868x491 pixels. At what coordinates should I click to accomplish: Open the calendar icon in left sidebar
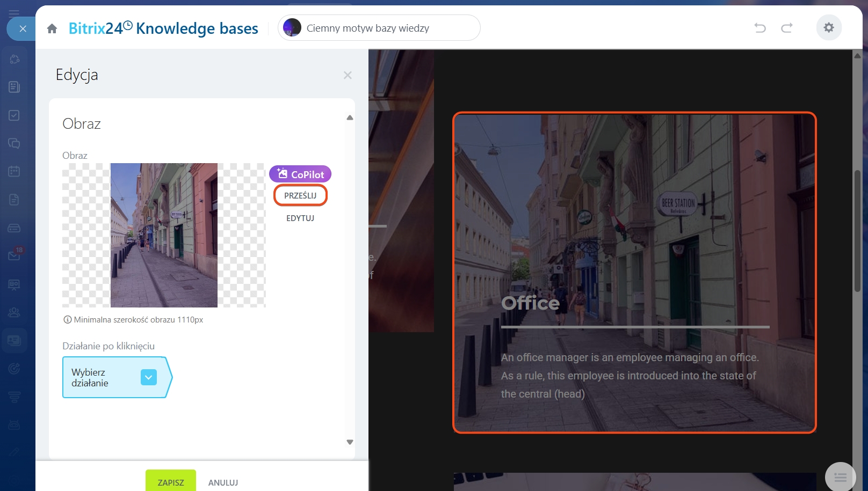pyautogui.click(x=15, y=172)
